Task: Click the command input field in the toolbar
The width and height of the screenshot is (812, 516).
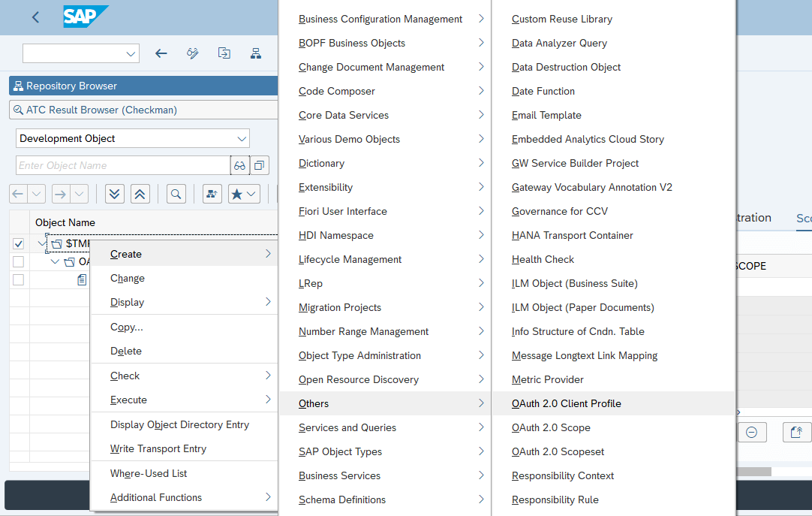Action: (74, 53)
